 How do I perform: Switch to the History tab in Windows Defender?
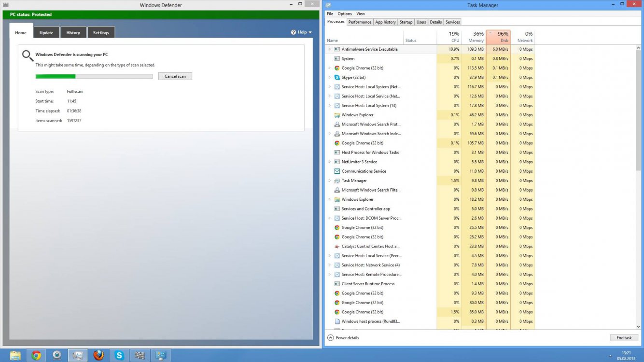[x=73, y=32]
